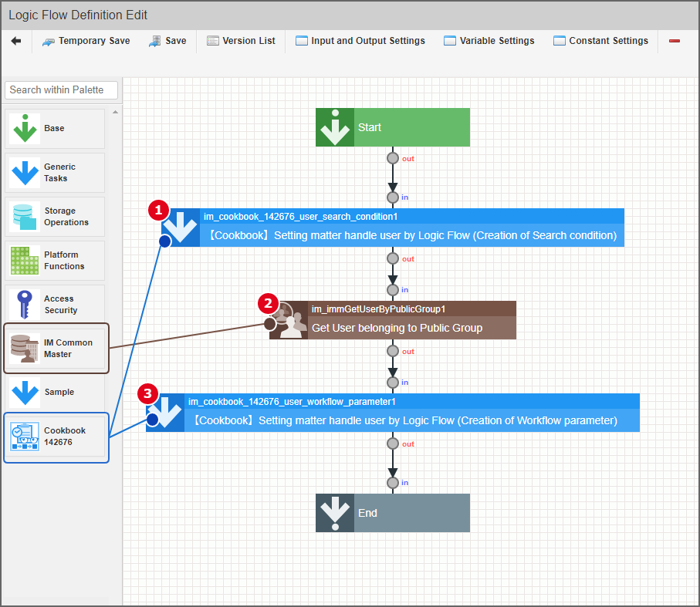Click the Search within Palette field
This screenshot has height=607, width=700.
click(x=62, y=89)
